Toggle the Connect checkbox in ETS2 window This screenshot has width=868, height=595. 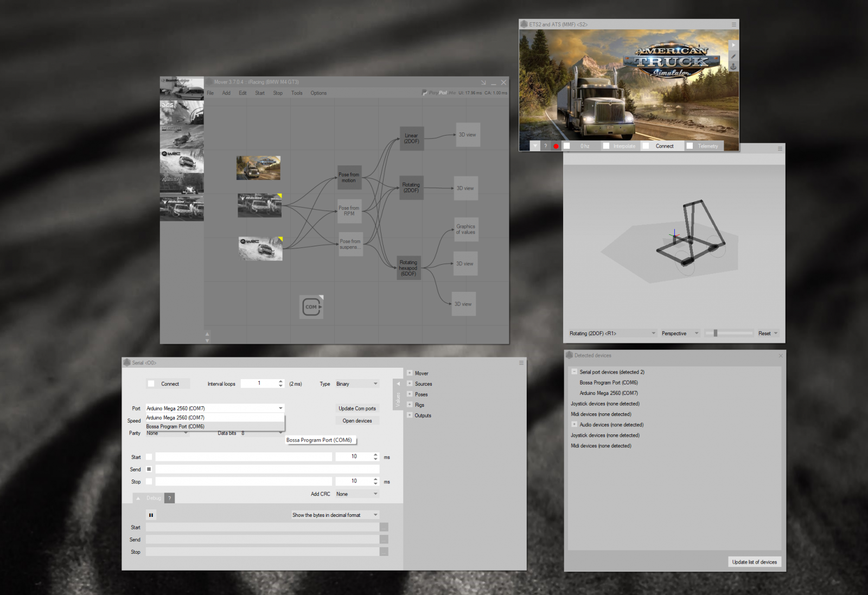[x=646, y=146]
